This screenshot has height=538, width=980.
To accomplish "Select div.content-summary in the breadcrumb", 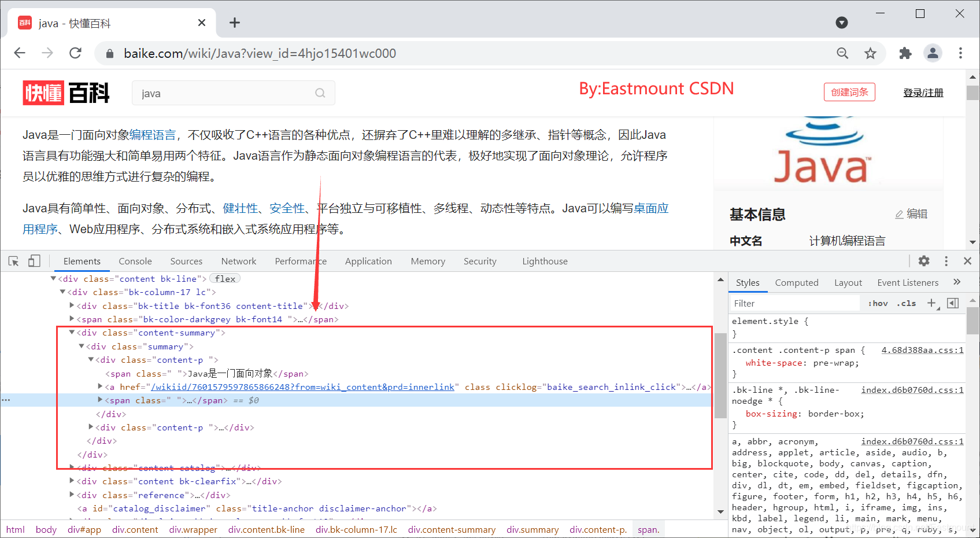I will (452, 529).
